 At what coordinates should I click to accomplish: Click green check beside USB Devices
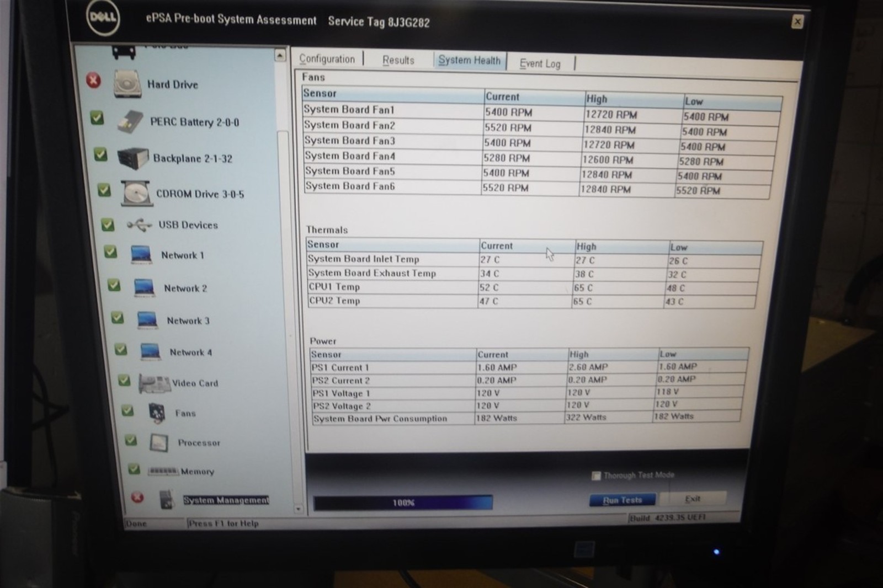108,224
